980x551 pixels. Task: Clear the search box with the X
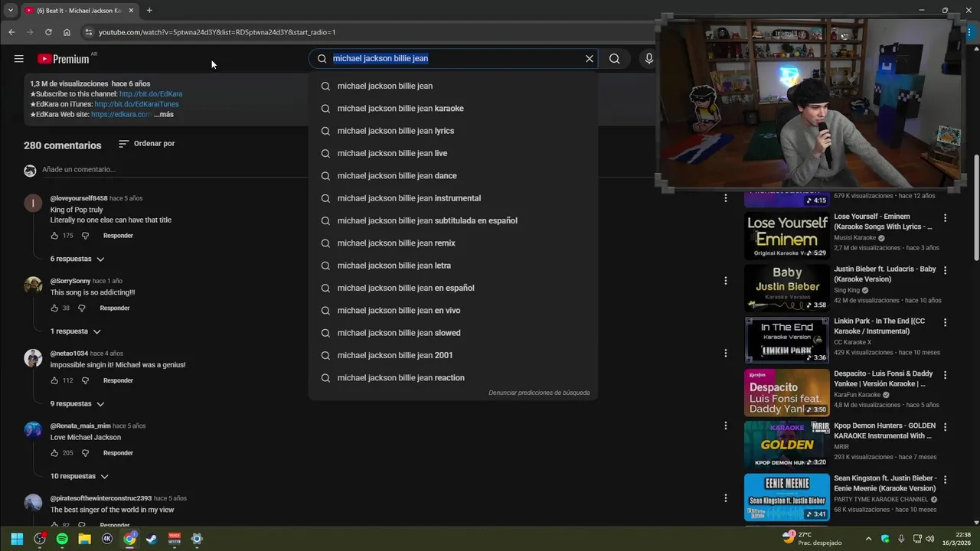click(x=590, y=59)
